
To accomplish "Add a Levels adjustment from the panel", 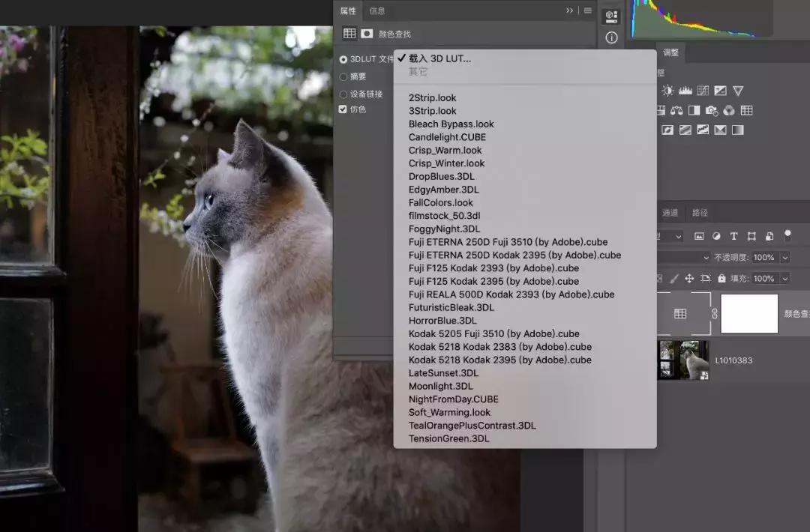I will click(685, 91).
